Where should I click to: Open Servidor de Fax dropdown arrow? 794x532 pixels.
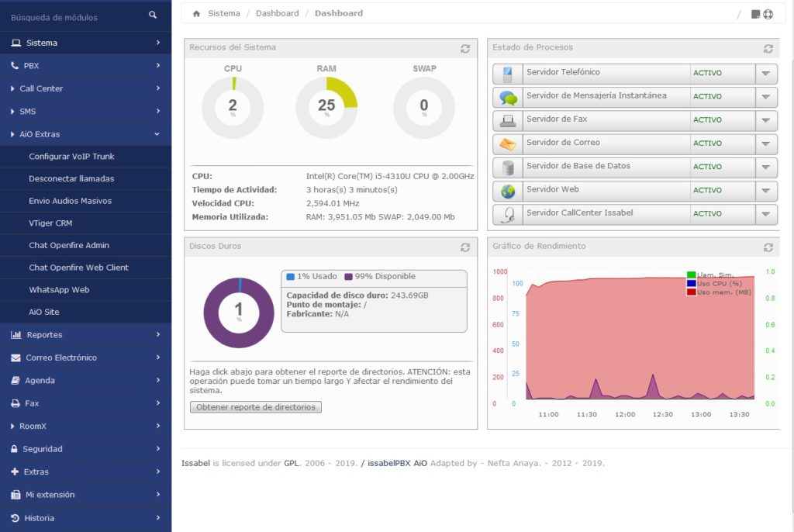click(766, 120)
